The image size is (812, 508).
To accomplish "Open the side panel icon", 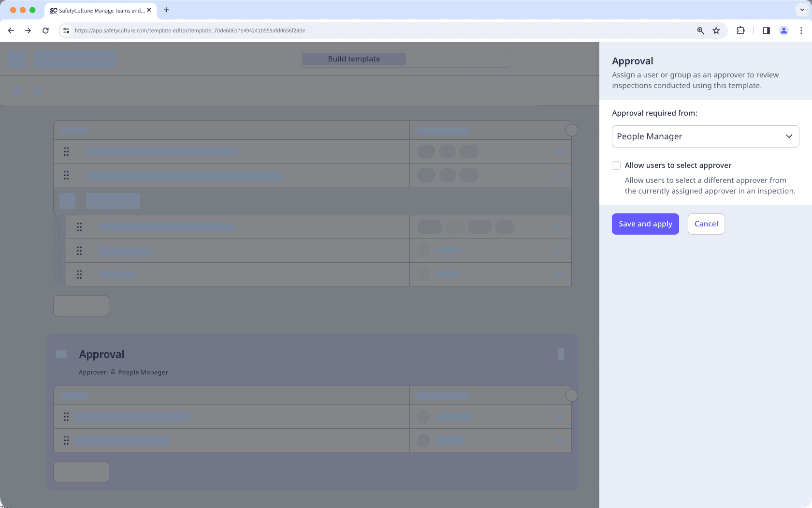I will point(766,30).
